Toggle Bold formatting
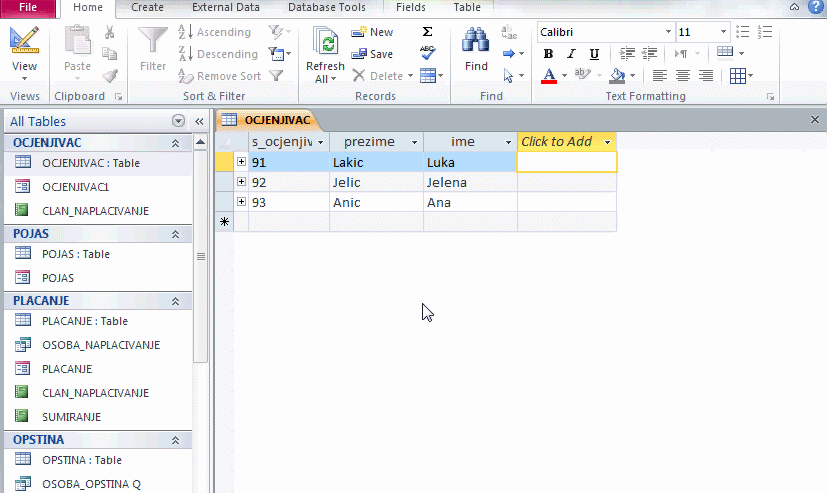The image size is (827, 493). click(x=548, y=54)
